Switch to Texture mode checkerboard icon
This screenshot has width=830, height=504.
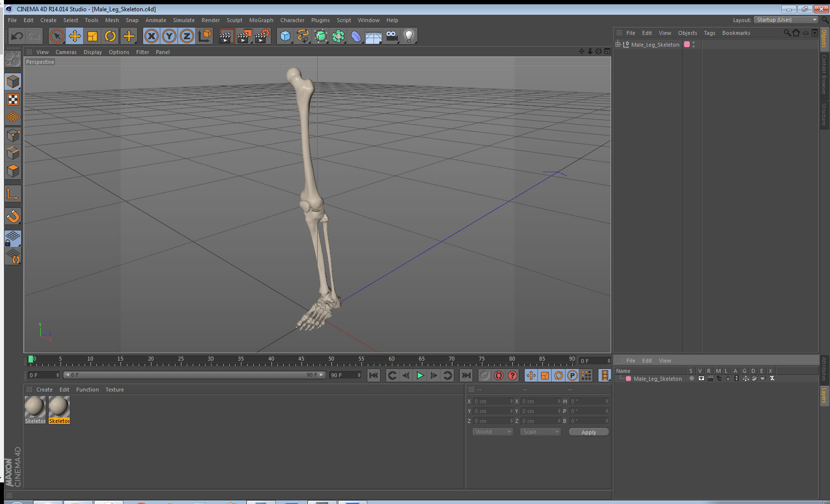(13, 100)
